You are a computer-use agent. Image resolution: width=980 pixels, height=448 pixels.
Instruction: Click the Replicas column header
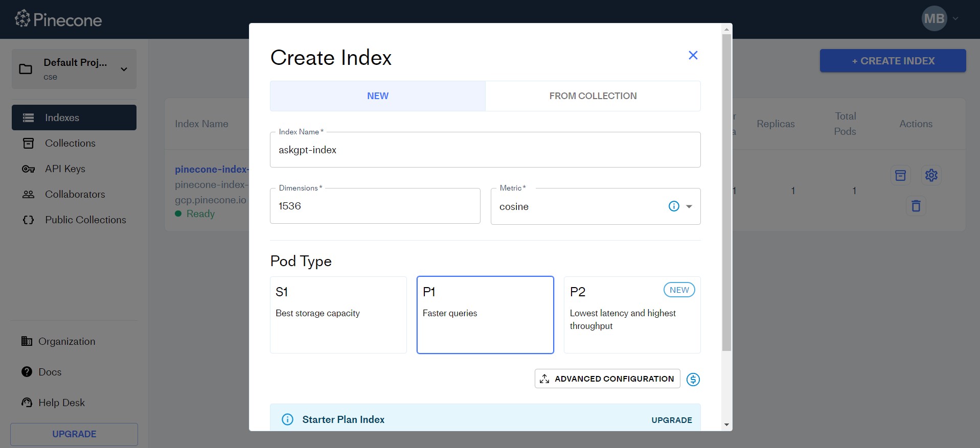pyautogui.click(x=776, y=124)
